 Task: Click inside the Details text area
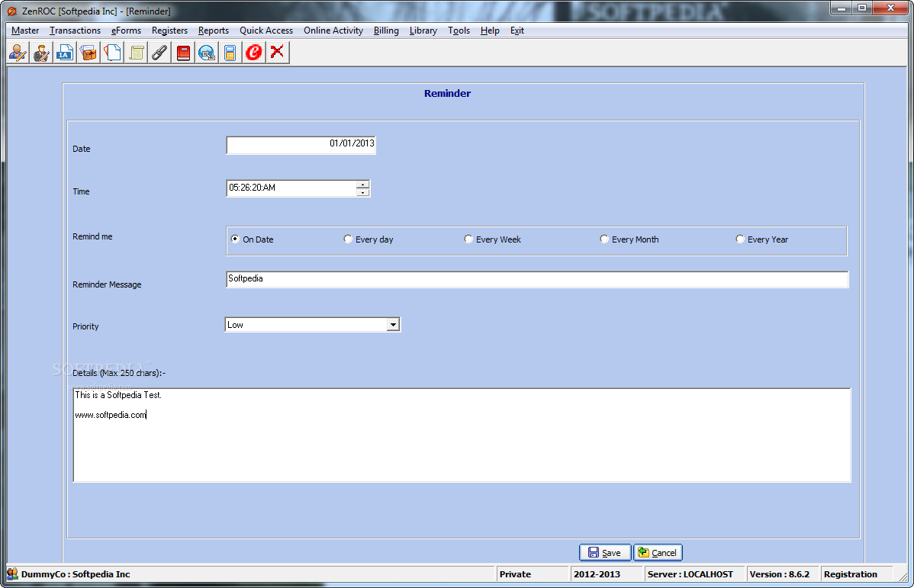(x=462, y=435)
